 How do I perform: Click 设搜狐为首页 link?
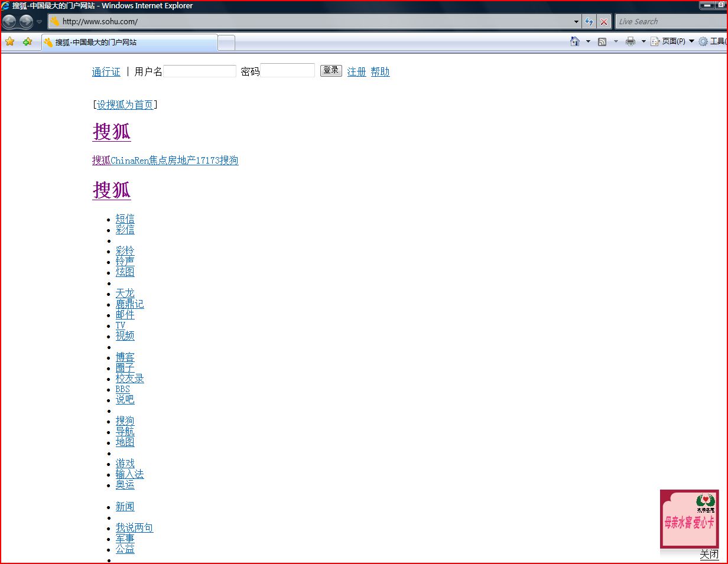[x=125, y=105]
